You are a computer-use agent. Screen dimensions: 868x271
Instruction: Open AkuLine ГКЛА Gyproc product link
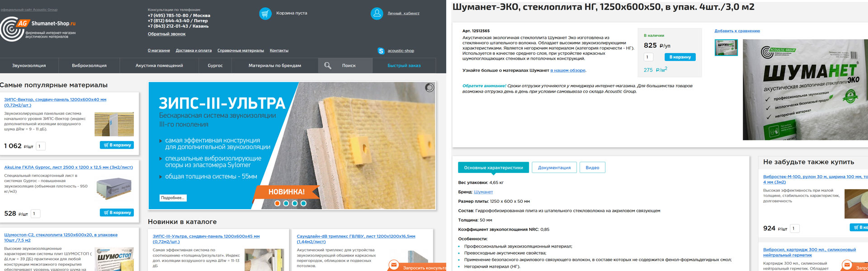tap(68, 168)
